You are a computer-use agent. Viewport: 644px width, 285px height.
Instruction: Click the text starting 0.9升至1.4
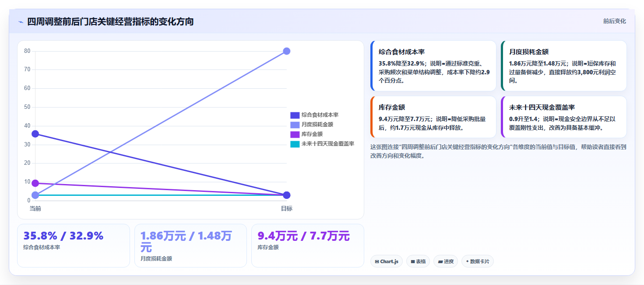[563, 123]
